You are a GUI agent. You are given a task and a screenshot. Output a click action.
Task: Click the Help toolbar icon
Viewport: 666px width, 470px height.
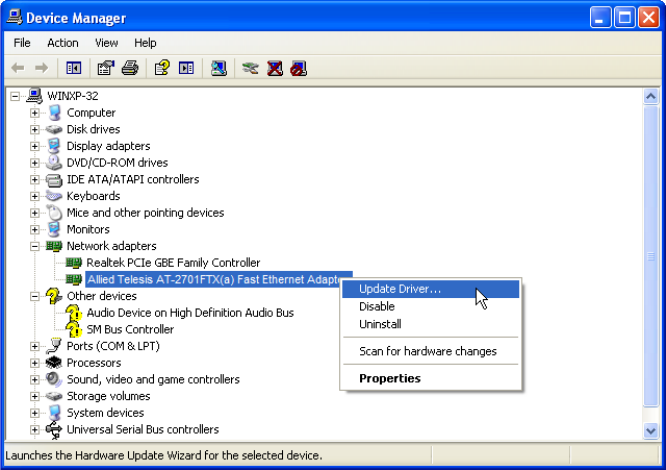point(162,68)
